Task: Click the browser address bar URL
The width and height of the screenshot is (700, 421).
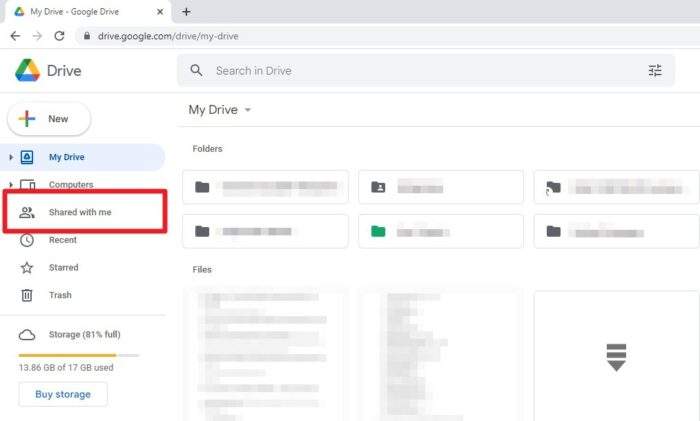Action: click(x=168, y=36)
